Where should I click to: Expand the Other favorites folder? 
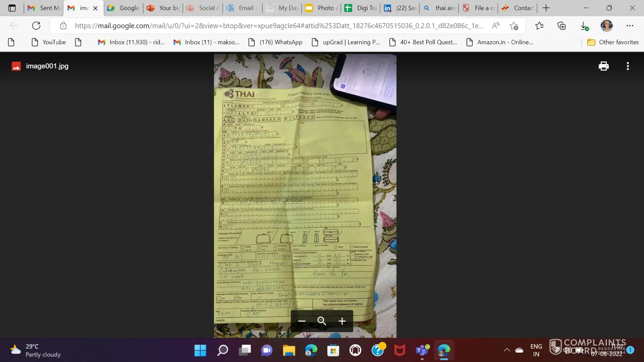tap(613, 42)
